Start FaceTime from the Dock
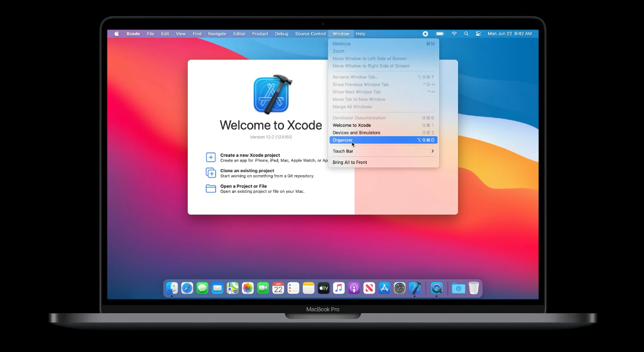 tap(263, 288)
